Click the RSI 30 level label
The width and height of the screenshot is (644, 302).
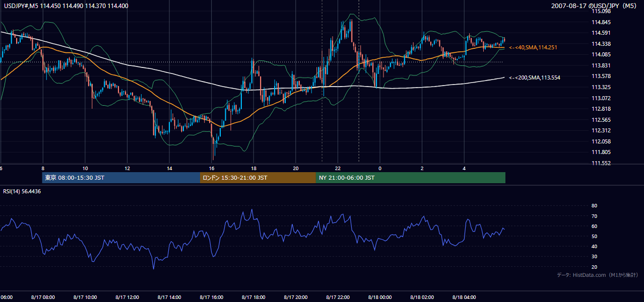click(x=594, y=256)
